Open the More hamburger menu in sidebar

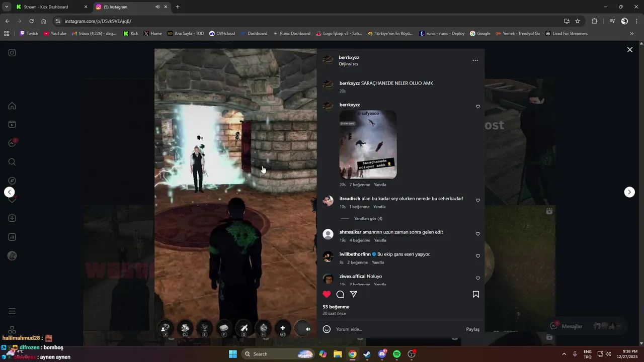coord(12,311)
